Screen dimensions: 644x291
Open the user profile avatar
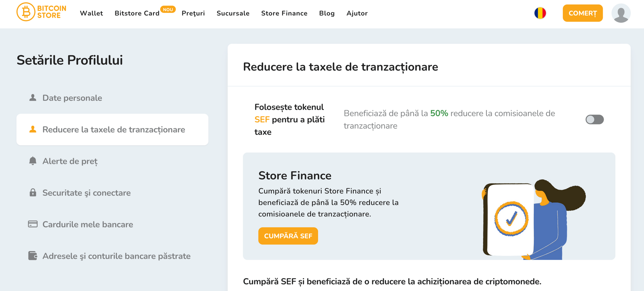620,13
